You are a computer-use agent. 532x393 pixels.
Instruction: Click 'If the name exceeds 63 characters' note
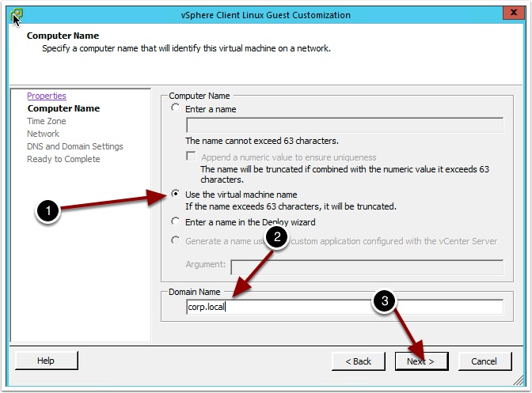pyautogui.click(x=291, y=206)
